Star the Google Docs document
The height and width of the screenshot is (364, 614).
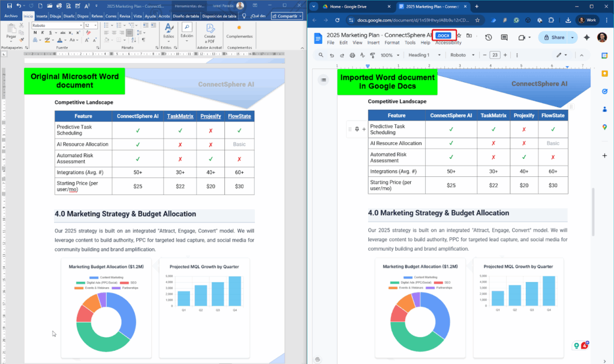(459, 35)
